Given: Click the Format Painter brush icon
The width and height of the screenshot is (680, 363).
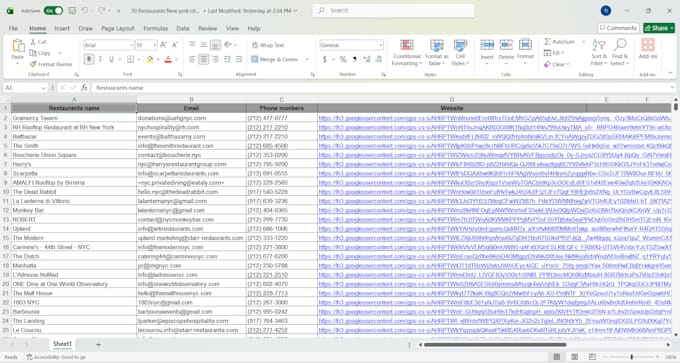Looking at the screenshot, I should [33, 64].
